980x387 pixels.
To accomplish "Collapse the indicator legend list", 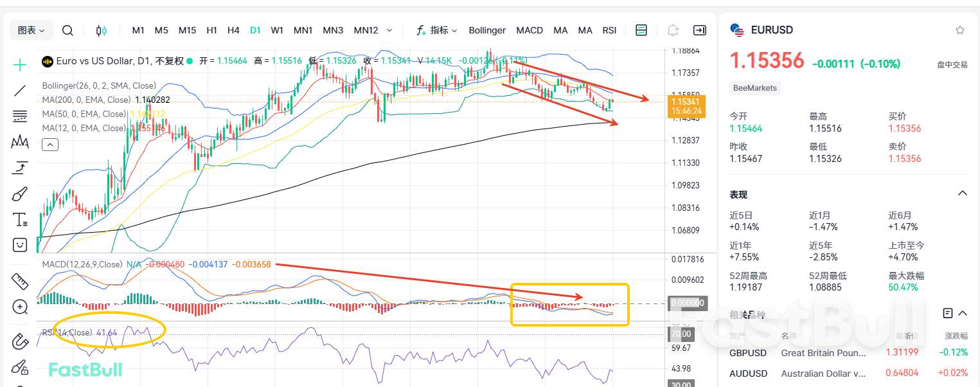I will pyautogui.click(x=49, y=145).
